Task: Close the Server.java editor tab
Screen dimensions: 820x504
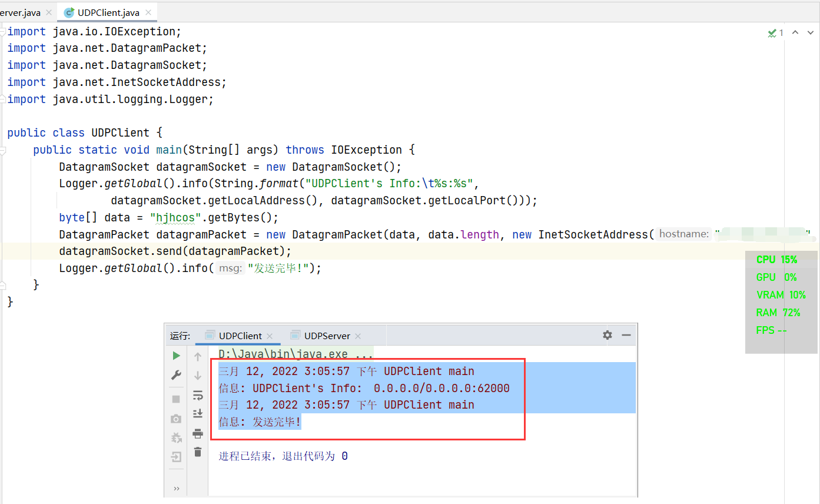Action: [x=48, y=12]
